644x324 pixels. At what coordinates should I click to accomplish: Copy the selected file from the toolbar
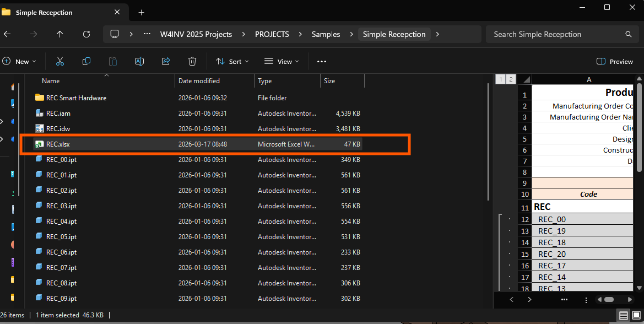[x=86, y=62]
